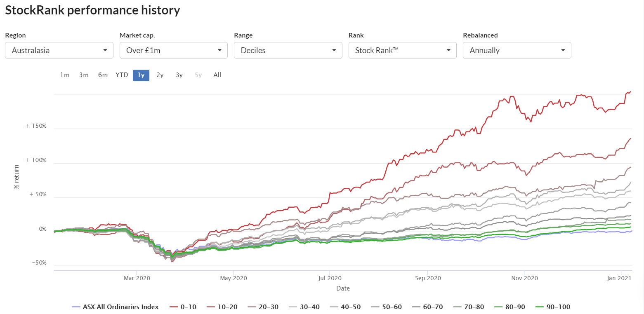This screenshot has width=644, height=314.
Task: Click the Jul 2020 axis label
Action: pyautogui.click(x=330, y=278)
